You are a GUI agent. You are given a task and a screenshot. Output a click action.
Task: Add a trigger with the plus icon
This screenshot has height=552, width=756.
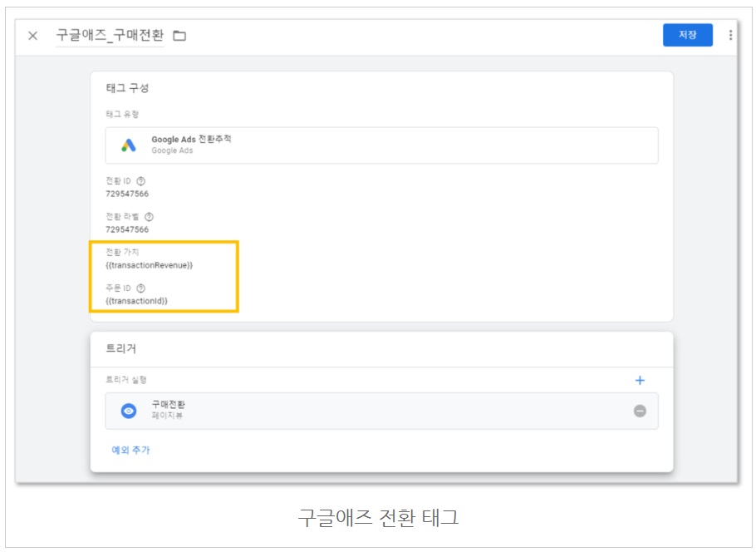640,380
